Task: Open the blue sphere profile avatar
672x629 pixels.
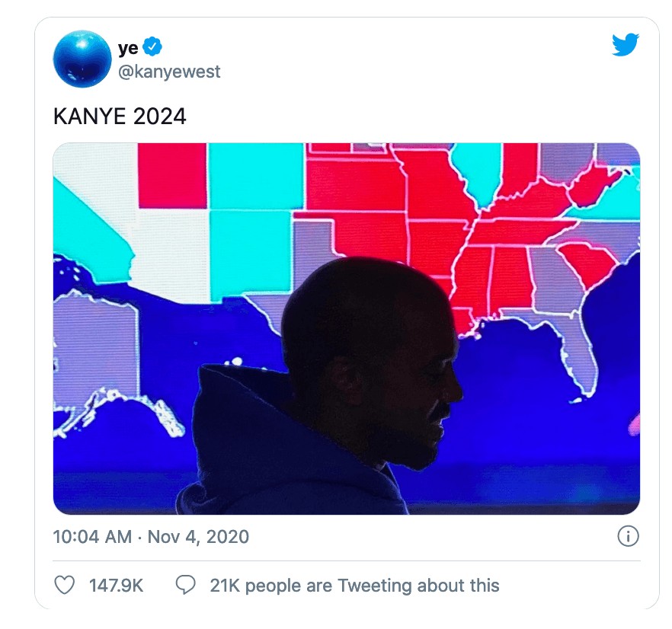Action: click(x=82, y=59)
